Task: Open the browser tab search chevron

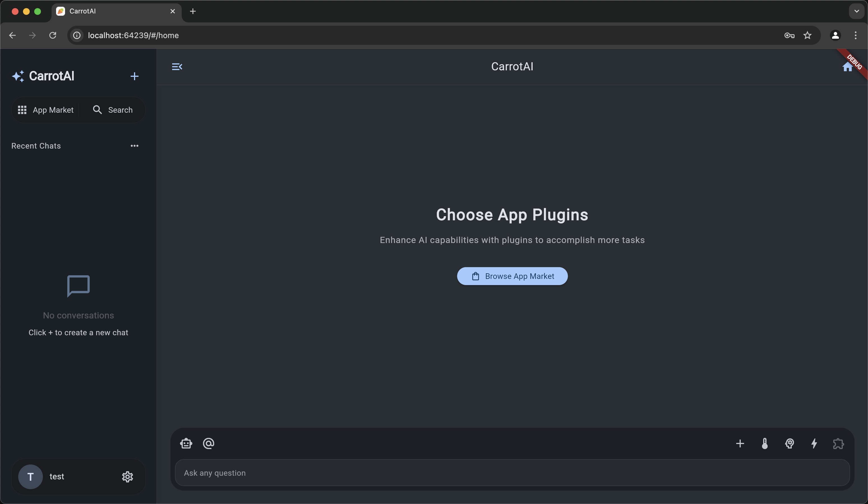Action: click(x=856, y=11)
